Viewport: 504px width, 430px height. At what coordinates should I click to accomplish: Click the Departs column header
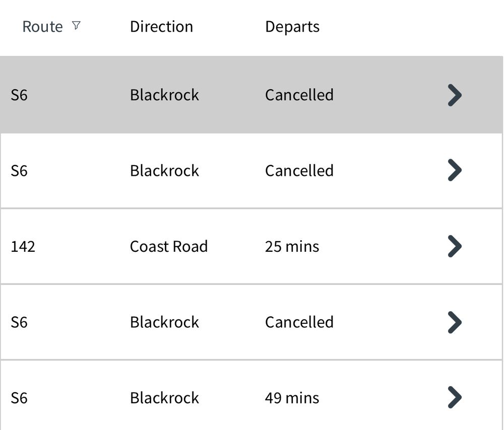click(x=292, y=26)
